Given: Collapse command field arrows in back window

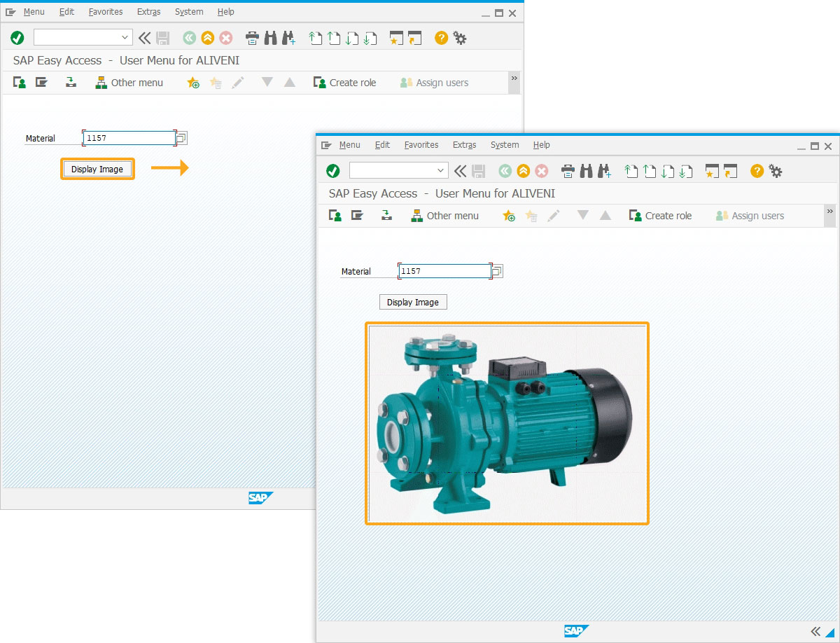Looking at the screenshot, I should point(144,38).
